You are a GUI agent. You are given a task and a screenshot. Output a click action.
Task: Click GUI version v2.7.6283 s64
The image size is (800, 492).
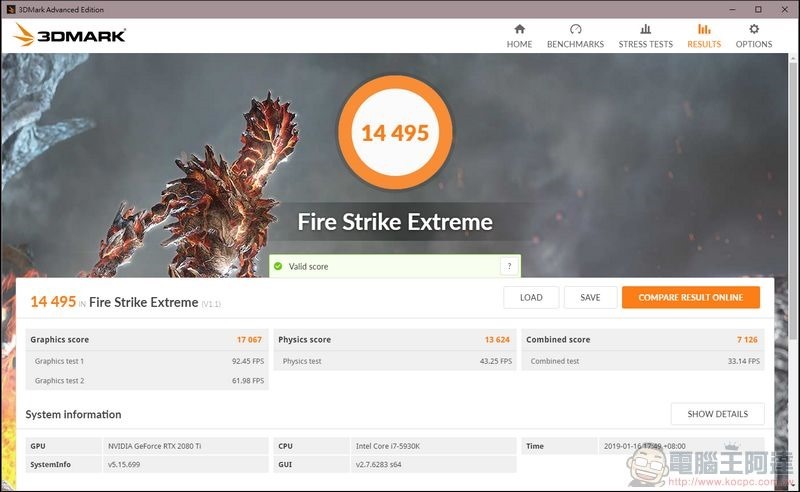point(379,464)
